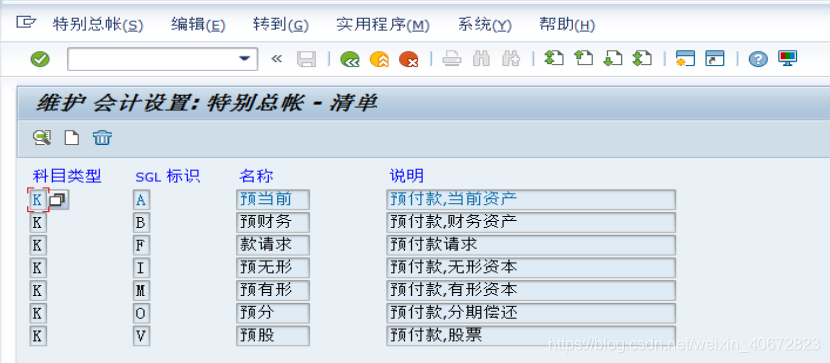Click the 说明 column header
Screen dimensions: 830x363
(x=407, y=176)
